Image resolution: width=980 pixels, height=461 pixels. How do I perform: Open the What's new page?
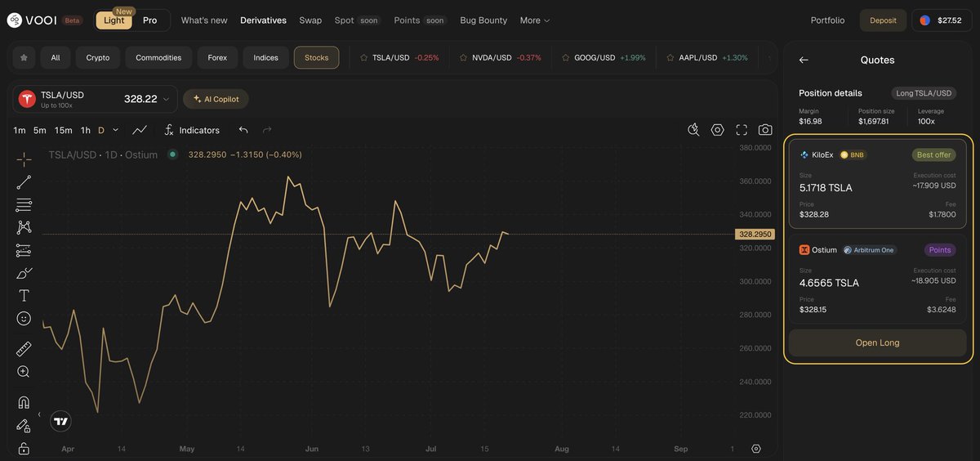[204, 20]
